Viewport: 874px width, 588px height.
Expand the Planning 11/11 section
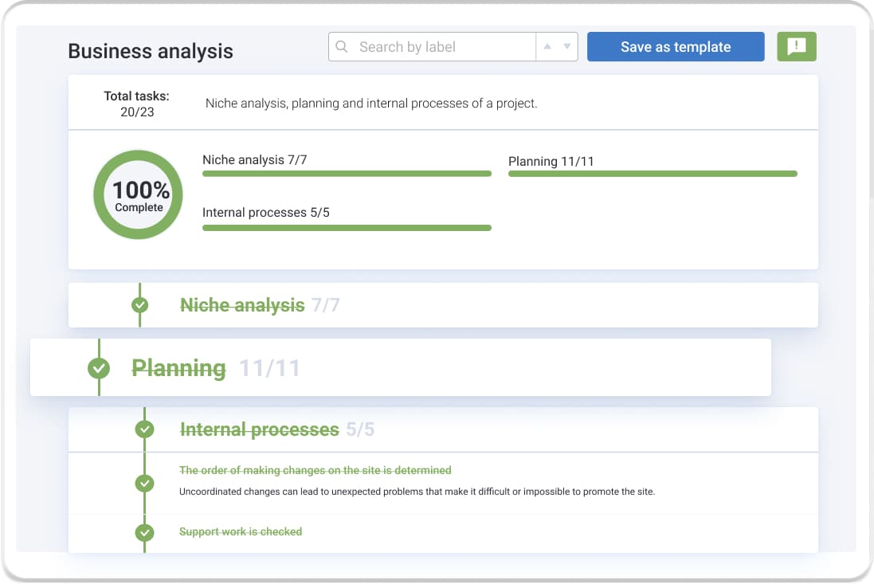(179, 368)
